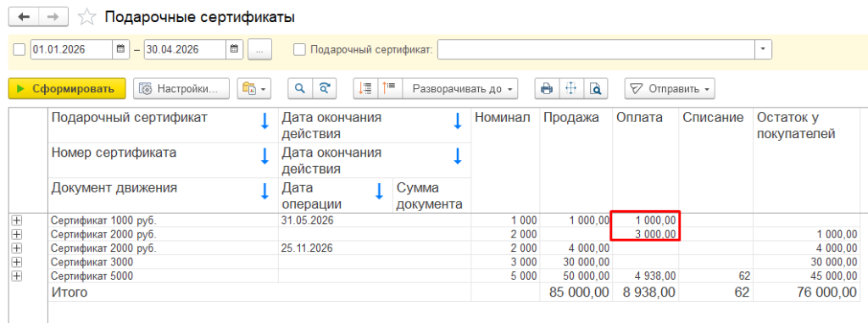Expand the Сертификат 3000 row
This screenshot has width=868, height=323.
click(17, 261)
